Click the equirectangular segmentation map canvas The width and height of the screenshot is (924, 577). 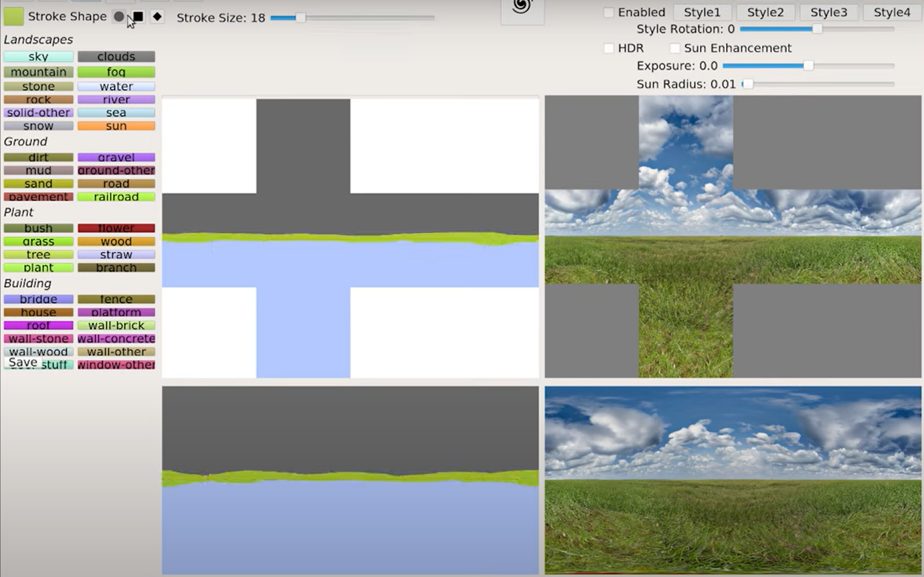click(351, 480)
